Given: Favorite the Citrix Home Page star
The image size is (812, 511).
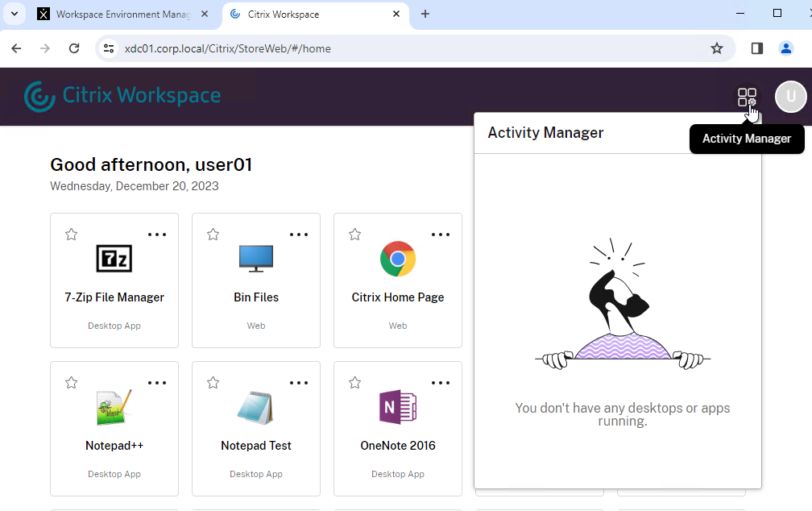Looking at the screenshot, I should coord(354,235).
